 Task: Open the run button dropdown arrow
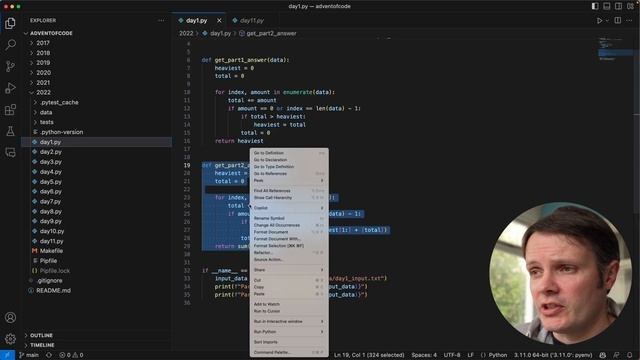click(607, 20)
